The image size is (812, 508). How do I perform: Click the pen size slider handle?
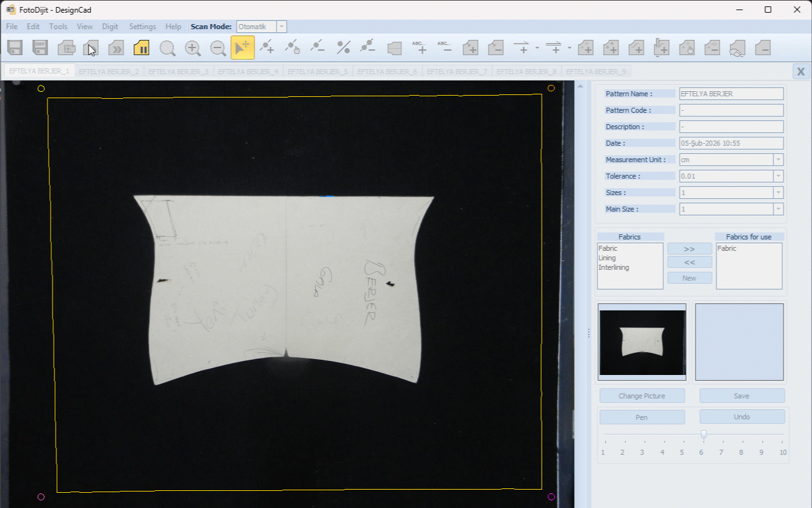(x=703, y=435)
